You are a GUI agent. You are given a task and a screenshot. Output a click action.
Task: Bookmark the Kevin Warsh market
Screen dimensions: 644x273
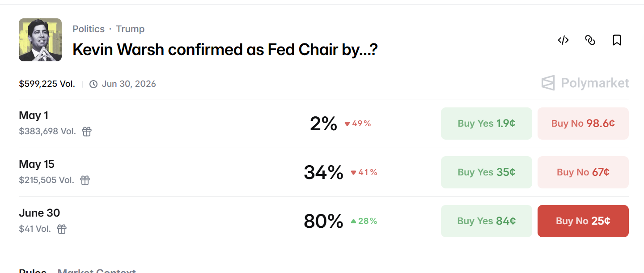617,40
